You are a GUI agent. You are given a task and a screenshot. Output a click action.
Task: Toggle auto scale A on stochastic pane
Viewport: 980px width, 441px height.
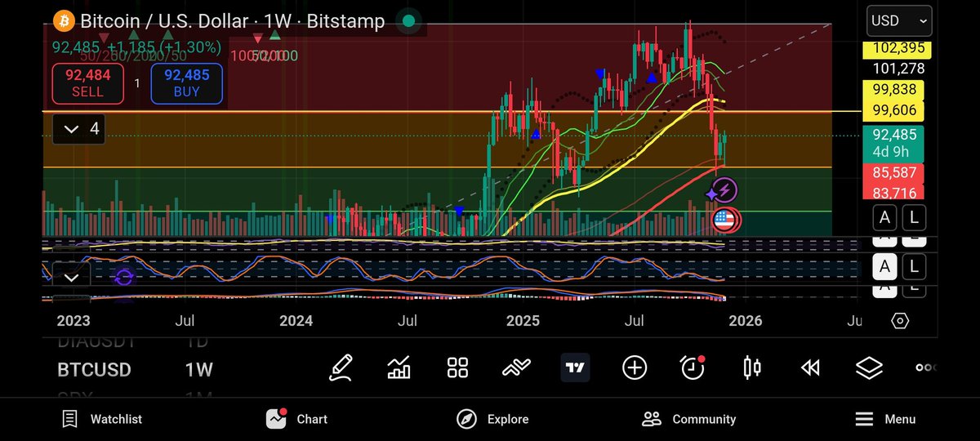884,266
